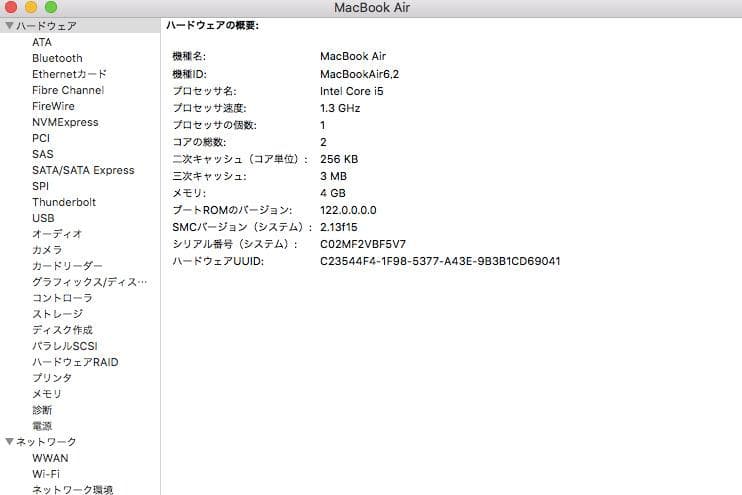Select WWAN under ネットワーク
The height and width of the screenshot is (495, 742).
pos(50,458)
